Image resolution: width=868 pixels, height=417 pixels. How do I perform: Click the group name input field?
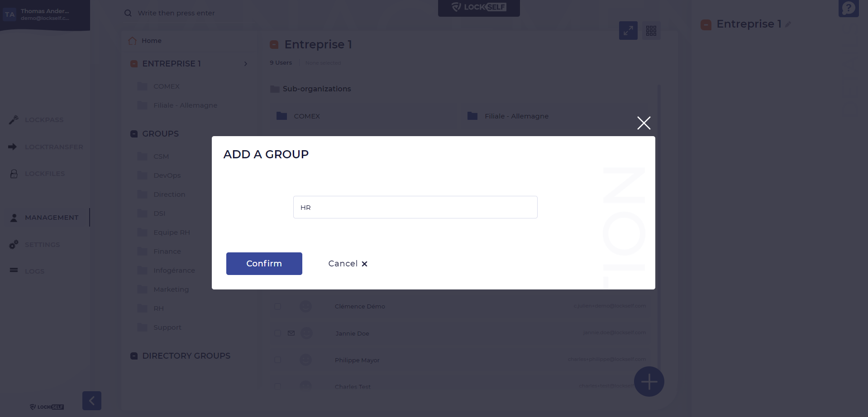(x=415, y=207)
